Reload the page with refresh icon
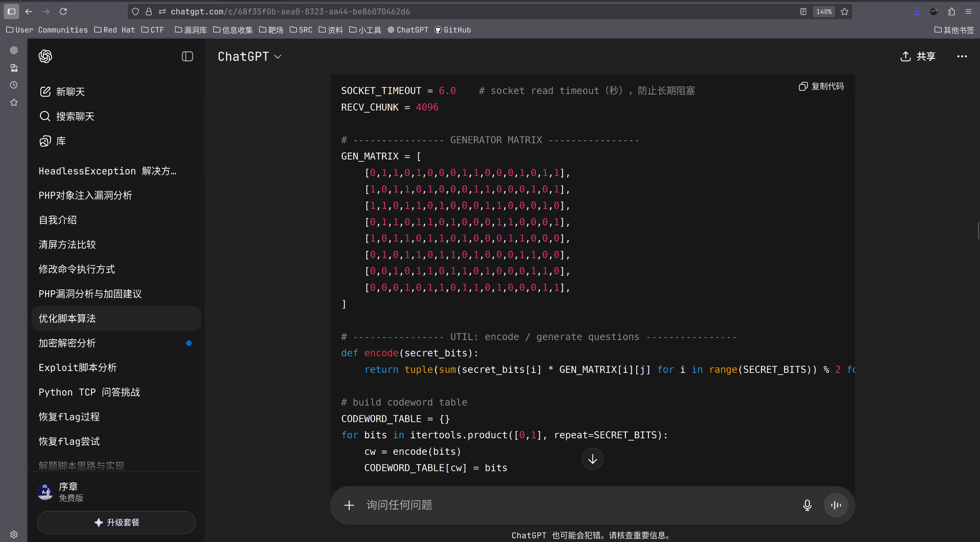The image size is (980, 542). [63, 11]
